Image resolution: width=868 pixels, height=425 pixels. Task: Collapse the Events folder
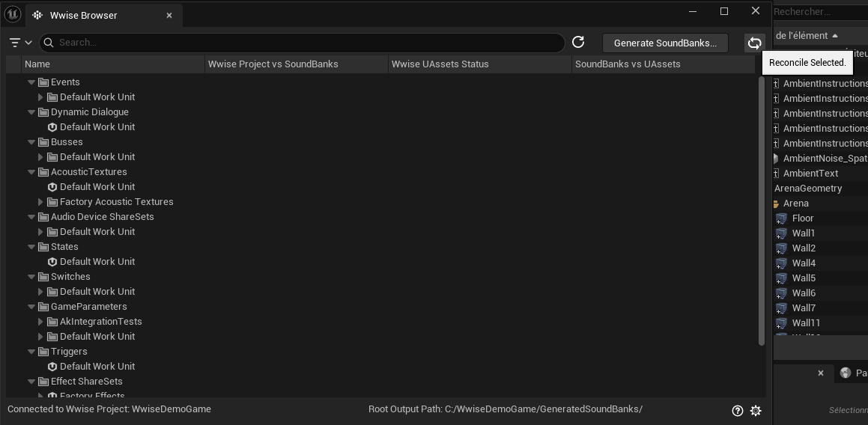click(x=31, y=82)
